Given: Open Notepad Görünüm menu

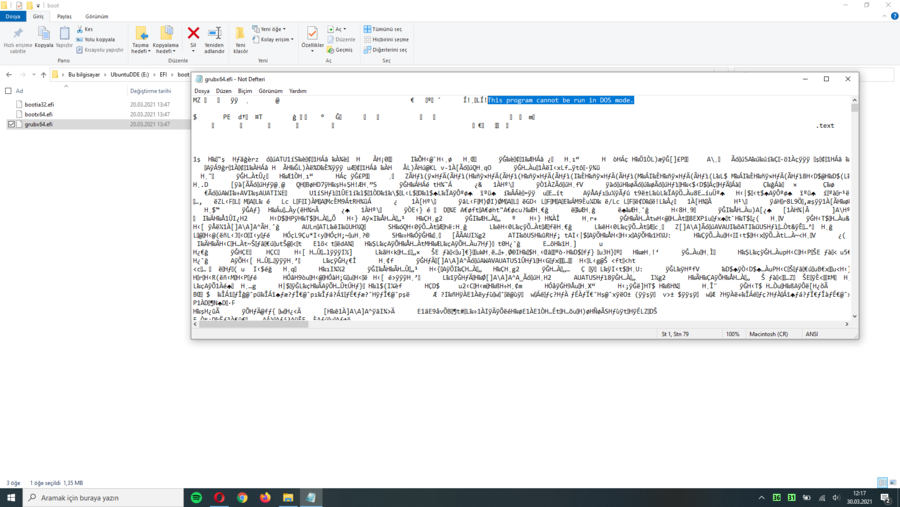Looking at the screenshot, I should tap(270, 91).
